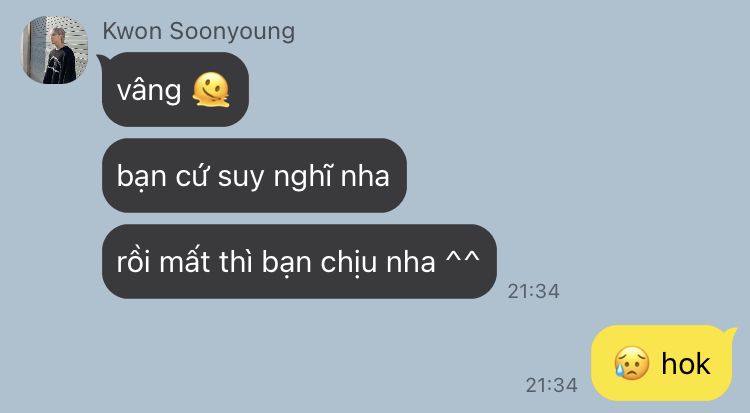
Task: Click the word "nghĩ" in second message
Action: (x=302, y=176)
